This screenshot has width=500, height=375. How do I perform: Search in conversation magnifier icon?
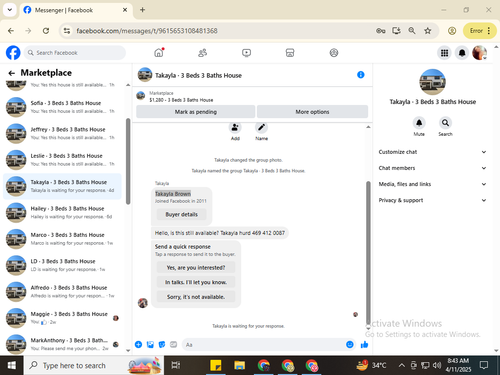(x=445, y=123)
